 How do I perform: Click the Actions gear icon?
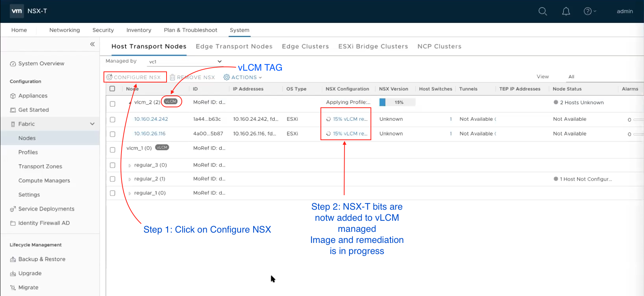coord(227,77)
